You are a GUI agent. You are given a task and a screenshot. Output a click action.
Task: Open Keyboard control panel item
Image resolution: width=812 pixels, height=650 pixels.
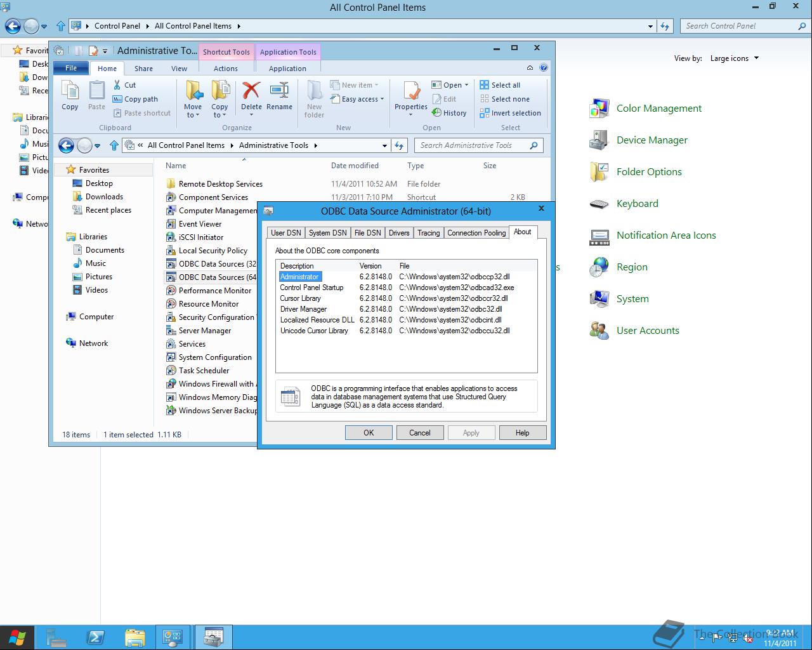(x=624, y=204)
